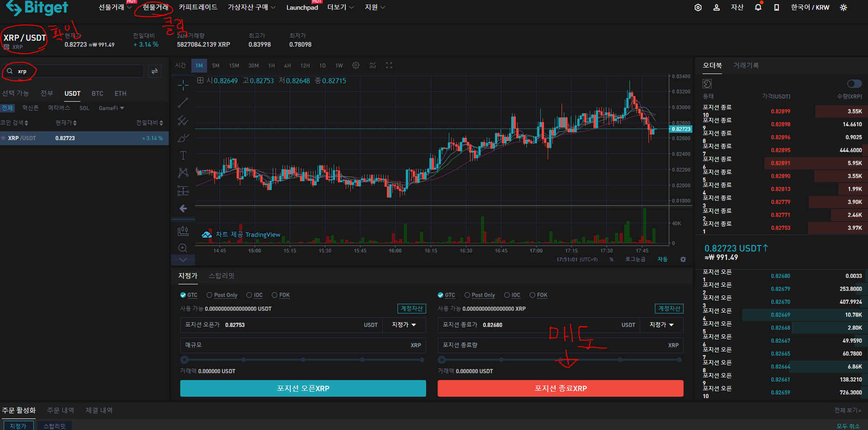The height and width of the screenshot is (430, 868).
Task: Open the user profile icon
Action: [716, 7]
